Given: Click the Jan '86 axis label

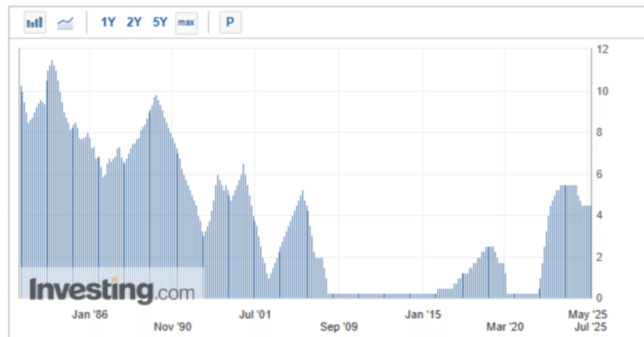Looking at the screenshot, I should click(90, 315).
